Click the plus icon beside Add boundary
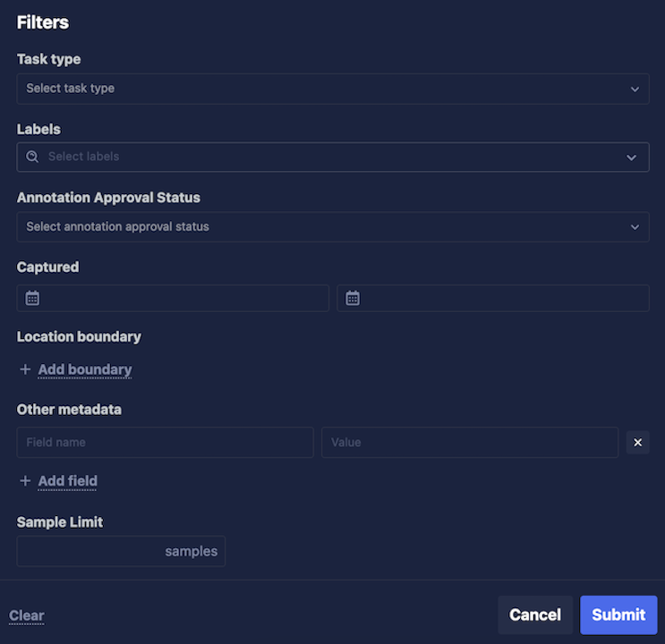Image resolution: width=665 pixels, height=644 pixels. 25,369
